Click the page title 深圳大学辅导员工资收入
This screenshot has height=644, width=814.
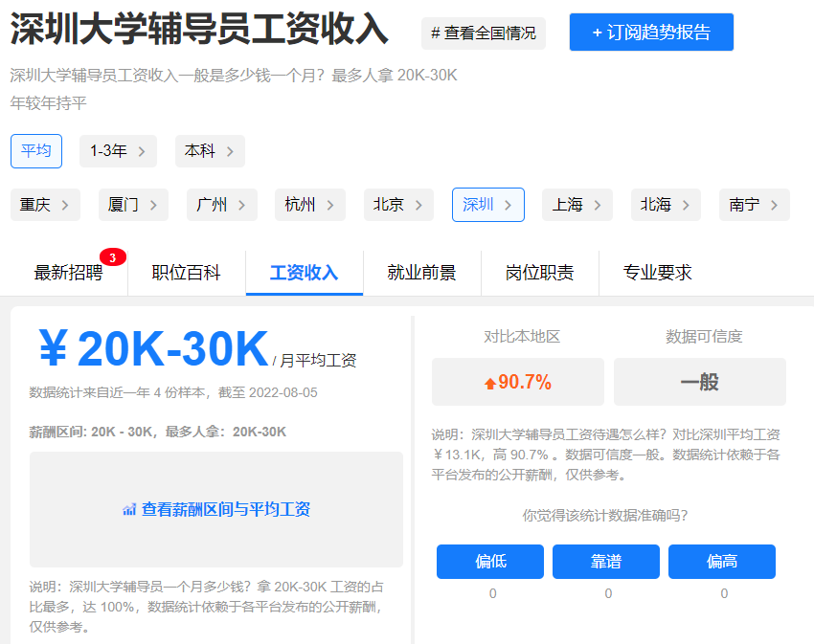(x=199, y=29)
